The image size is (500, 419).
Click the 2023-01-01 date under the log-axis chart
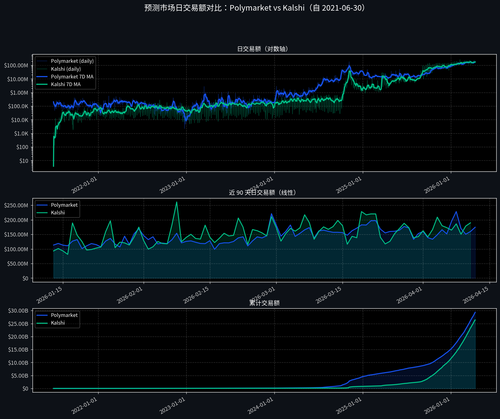(x=172, y=185)
